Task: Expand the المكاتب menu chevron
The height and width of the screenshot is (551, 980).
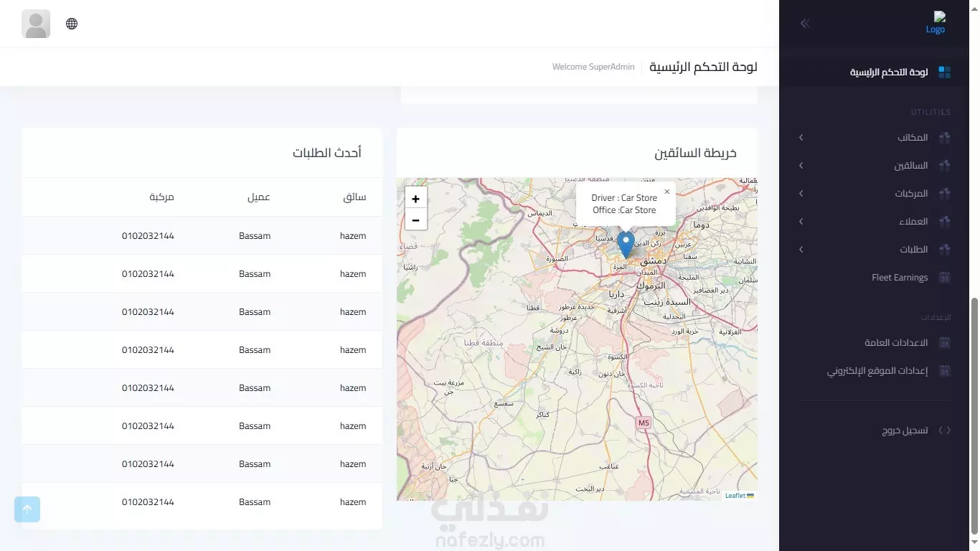Action: pyautogui.click(x=801, y=138)
